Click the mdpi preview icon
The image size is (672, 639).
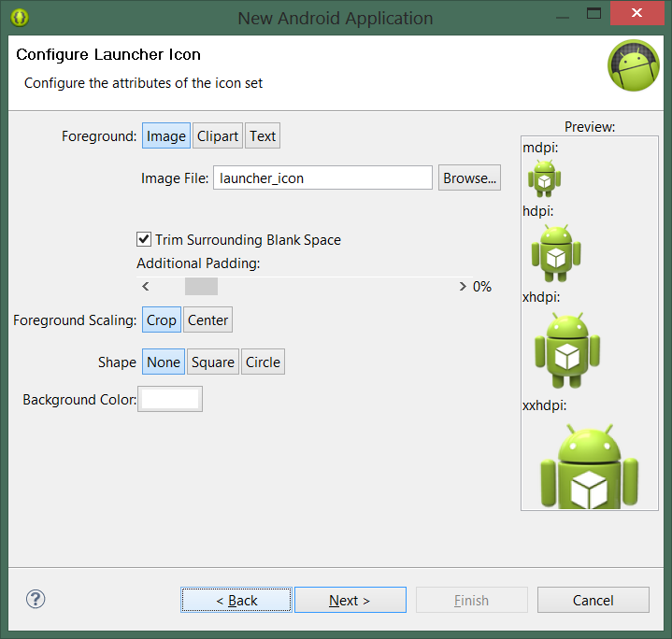pyautogui.click(x=544, y=178)
